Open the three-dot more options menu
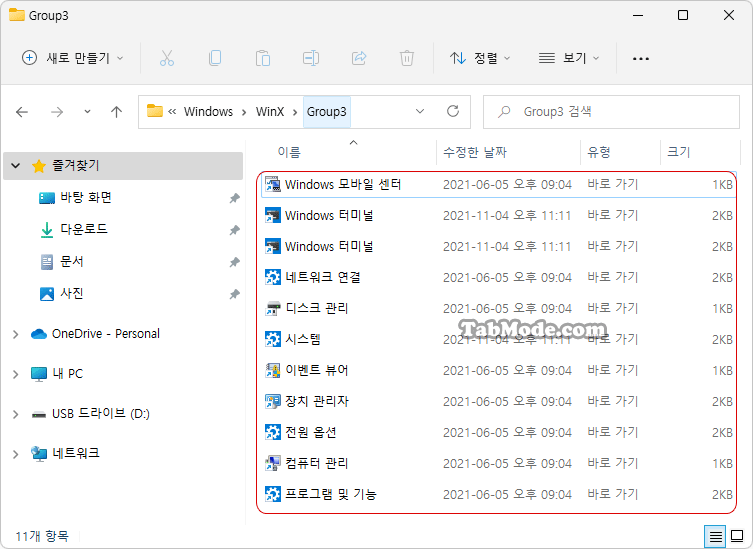Viewport: 753px width, 549px height. click(x=641, y=59)
